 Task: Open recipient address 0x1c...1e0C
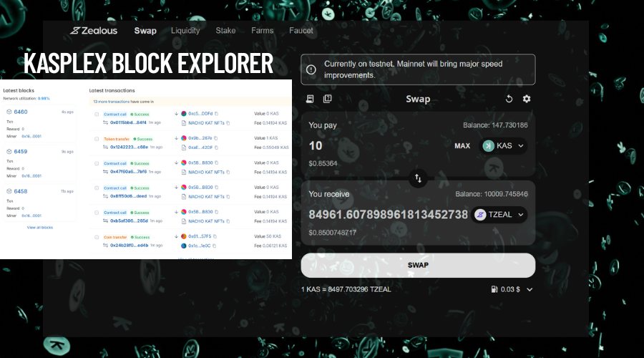click(x=199, y=246)
